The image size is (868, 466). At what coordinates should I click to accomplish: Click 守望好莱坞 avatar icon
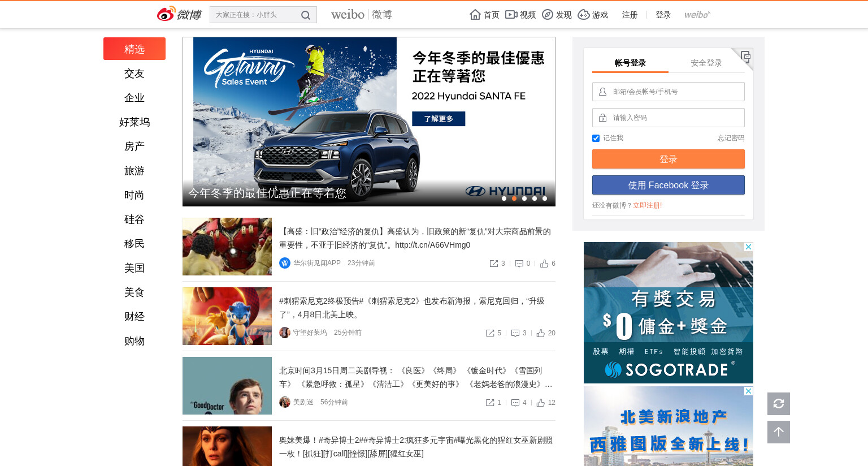(285, 333)
